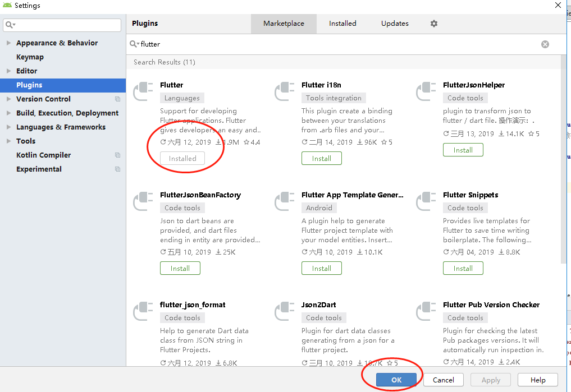The height and width of the screenshot is (392, 571).
Task: Expand the Tools settings section
Action: coord(9,141)
